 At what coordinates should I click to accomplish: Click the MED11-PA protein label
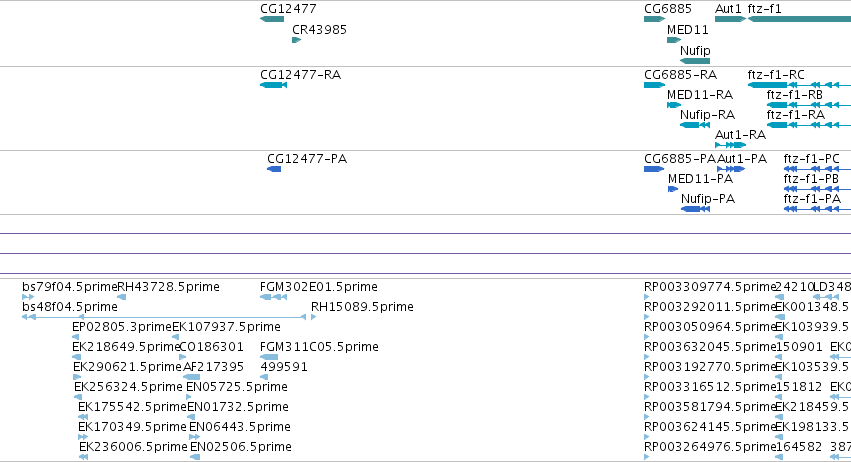pos(700,179)
